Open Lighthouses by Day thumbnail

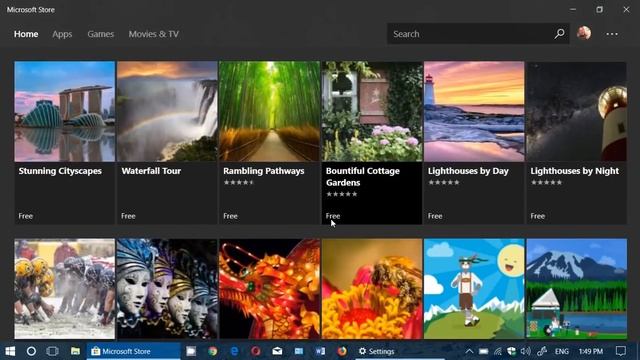pyautogui.click(x=474, y=111)
